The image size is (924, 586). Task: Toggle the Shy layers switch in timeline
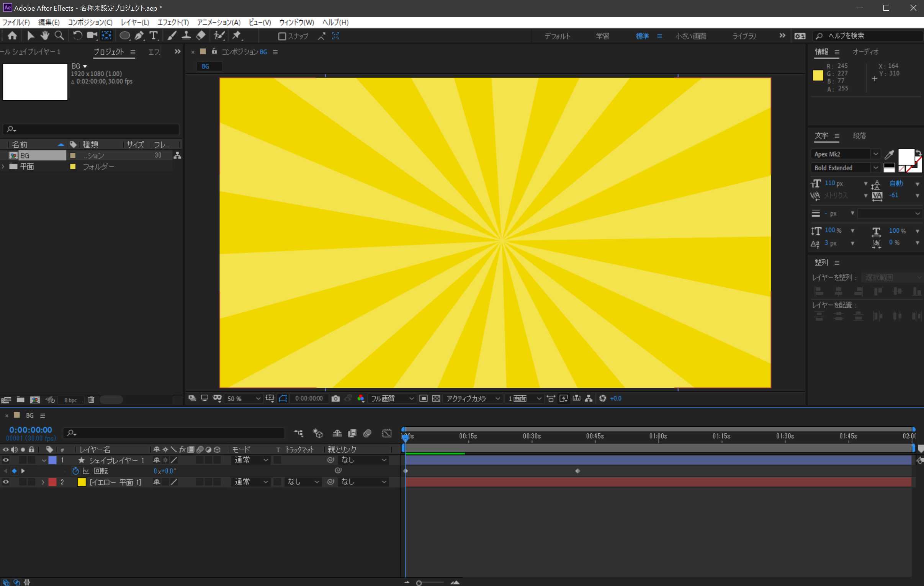[337, 433]
